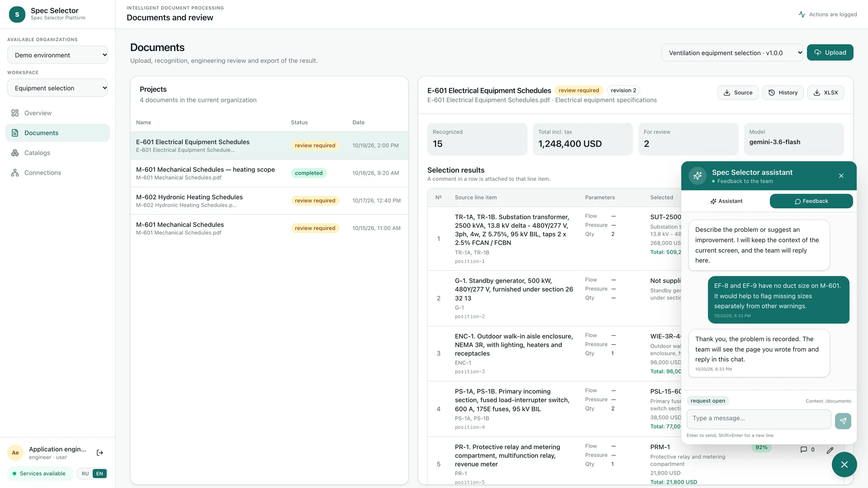The height and width of the screenshot is (488, 868).
Task: Export results as XLSX
Action: tap(825, 93)
